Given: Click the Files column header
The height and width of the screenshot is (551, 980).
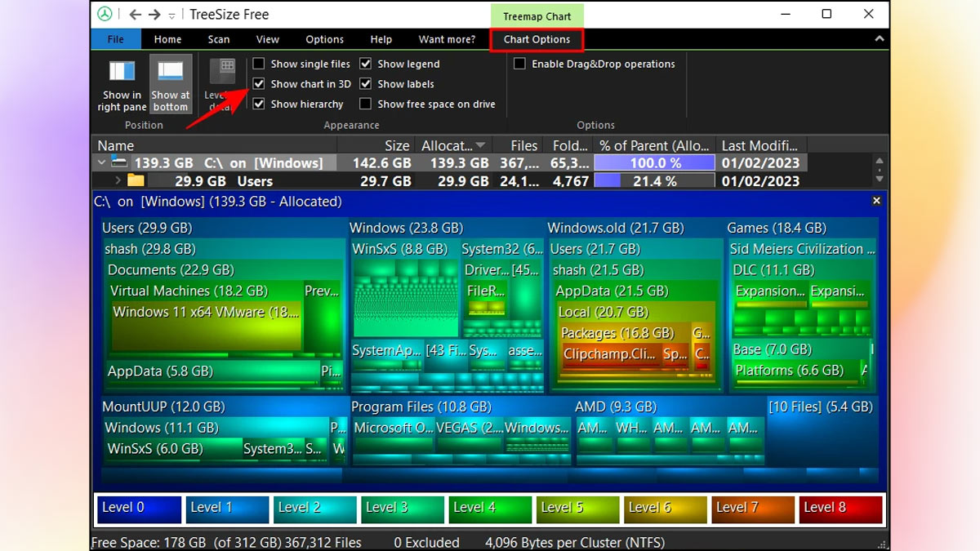Looking at the screenshot, I should click(519, 145).
